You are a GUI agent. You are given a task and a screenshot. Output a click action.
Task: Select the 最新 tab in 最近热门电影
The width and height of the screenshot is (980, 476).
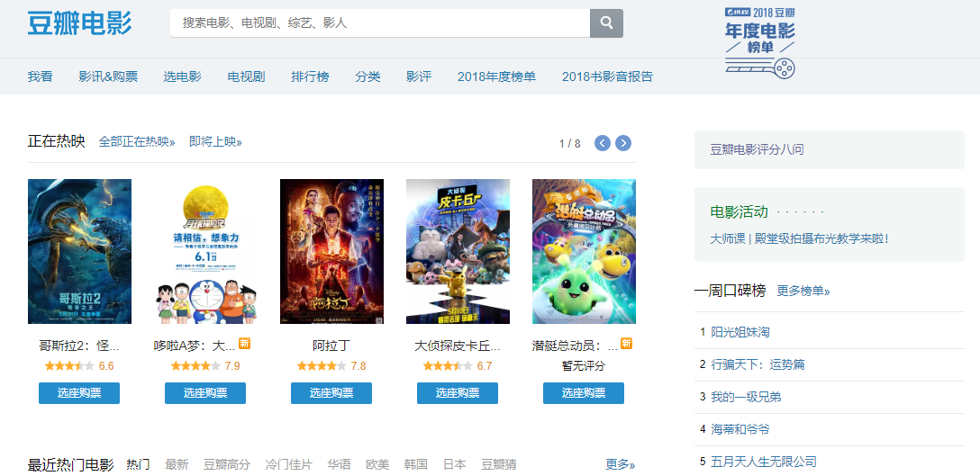tap(177, 465)
